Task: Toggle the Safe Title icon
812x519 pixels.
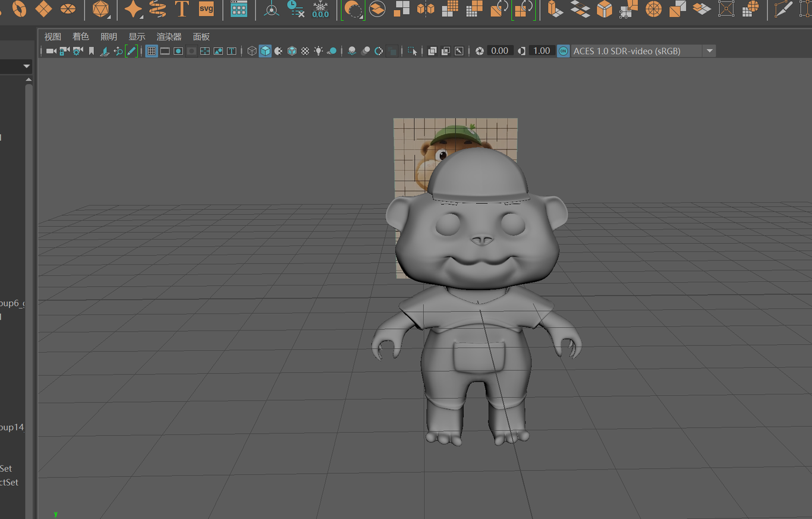Action: point(231,51)
